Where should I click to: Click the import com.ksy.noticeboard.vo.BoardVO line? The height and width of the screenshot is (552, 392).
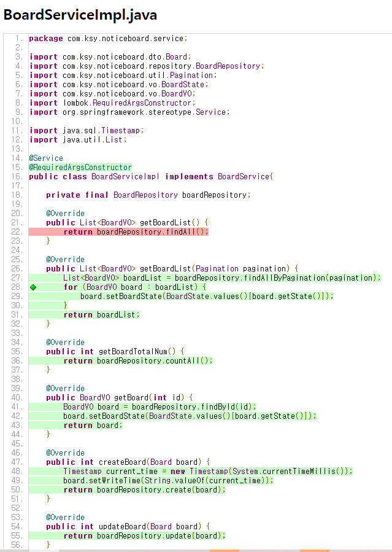coord(112,94)
